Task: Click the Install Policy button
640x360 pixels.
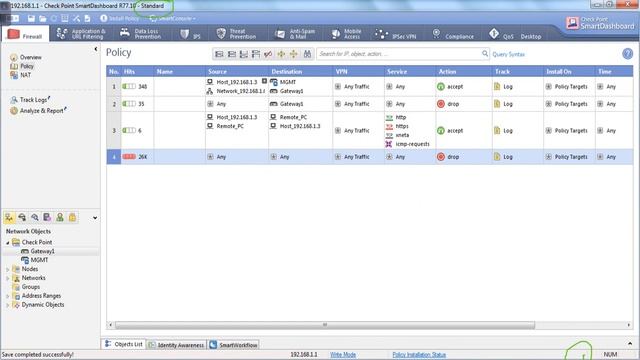Action: tap(120, 18)
